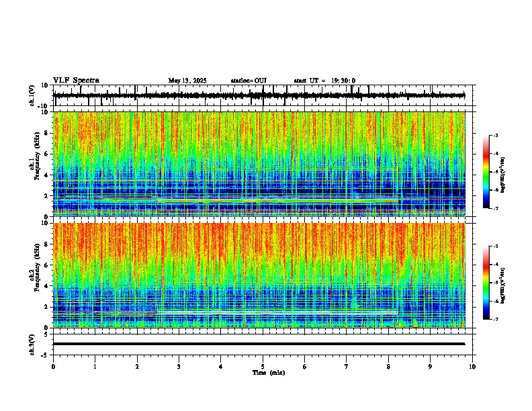532x411 pixels.
Task: Click the "ch.1(V)" waveform axis label
Action: pyautogui.click(x=32, y=95)
